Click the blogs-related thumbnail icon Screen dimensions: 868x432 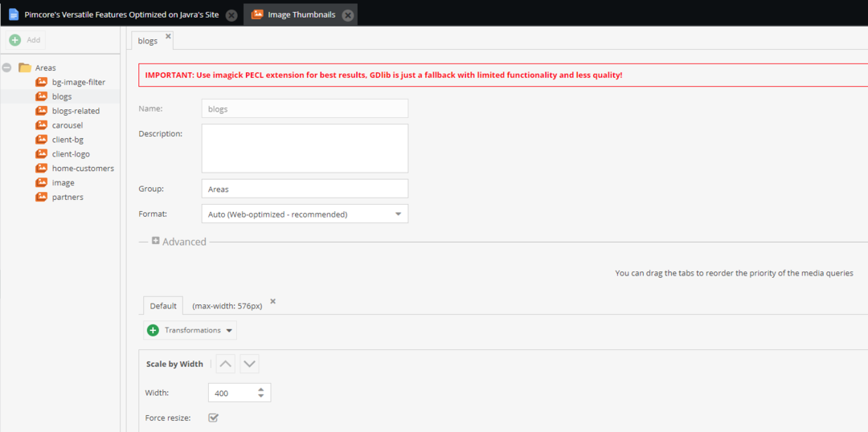coord(42,111)
